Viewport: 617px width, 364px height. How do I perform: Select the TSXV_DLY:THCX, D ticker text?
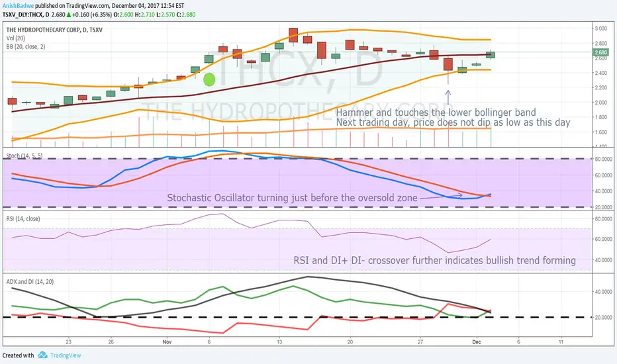click(x=26, y=15)
